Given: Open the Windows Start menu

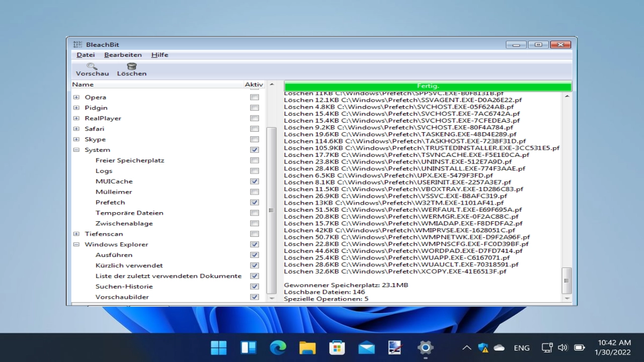Looking at the screenshot, I should coord(219,347).
